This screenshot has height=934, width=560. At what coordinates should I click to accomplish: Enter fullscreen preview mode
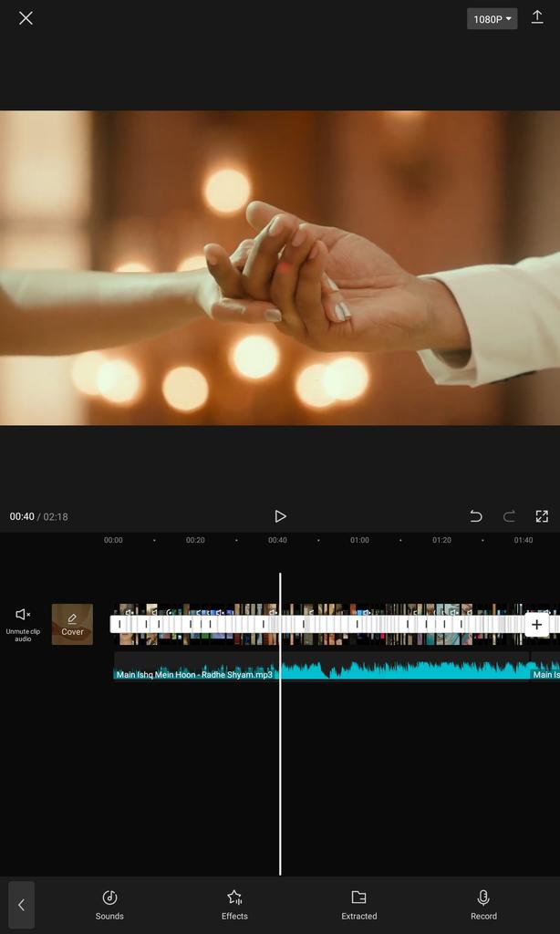click(x=542, y=516)
